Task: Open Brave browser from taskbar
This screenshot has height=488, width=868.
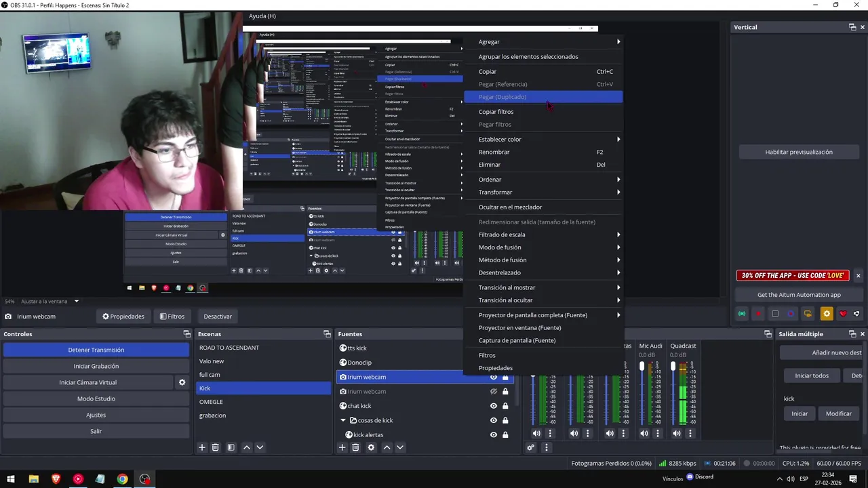Action: pos(56,479)
